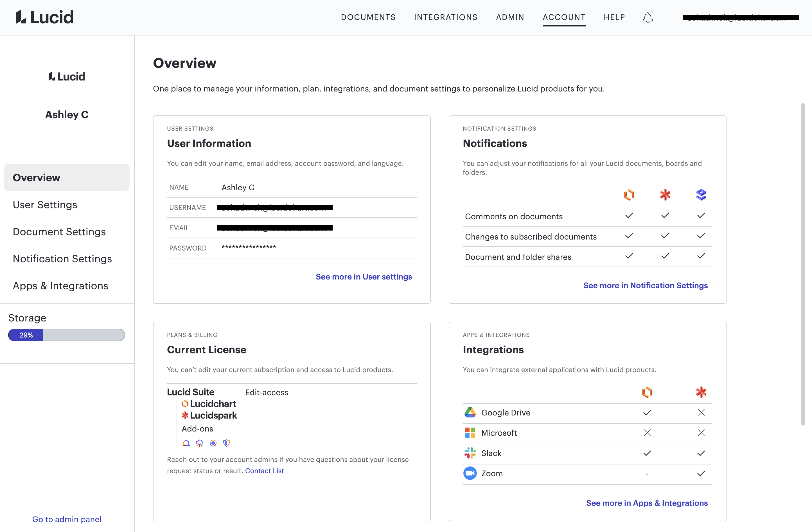Toggle Lucidspark check for Document and folder shares

(665, 256)
